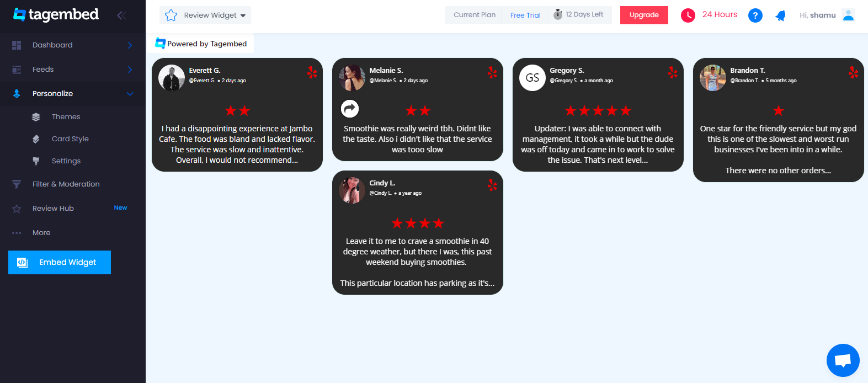
Task: Collapse the Personalize section chevron
Action: click(x=130, y=94)
